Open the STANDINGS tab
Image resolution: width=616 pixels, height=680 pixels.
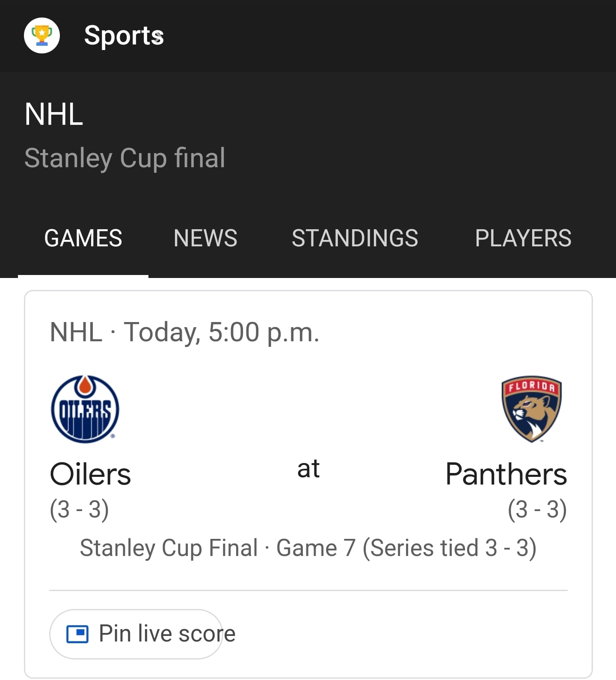click(355, 238)
